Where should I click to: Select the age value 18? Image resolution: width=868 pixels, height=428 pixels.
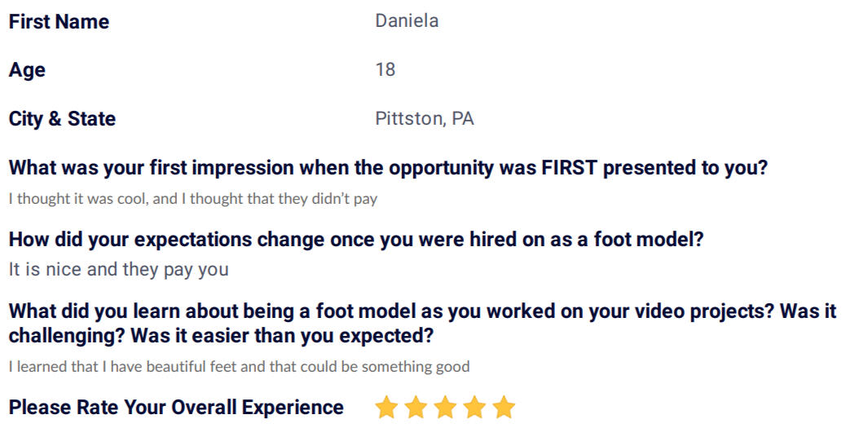tap(386, 70)
